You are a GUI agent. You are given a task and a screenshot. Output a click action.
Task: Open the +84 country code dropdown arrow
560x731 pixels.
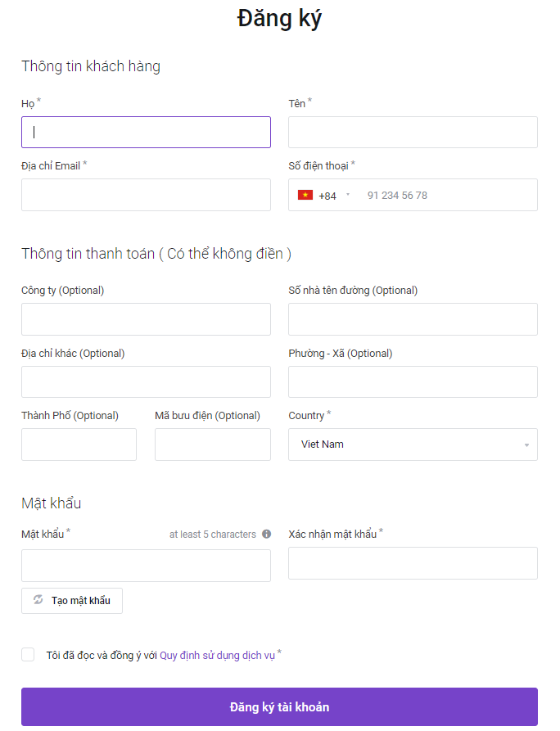tap(348, 194)
